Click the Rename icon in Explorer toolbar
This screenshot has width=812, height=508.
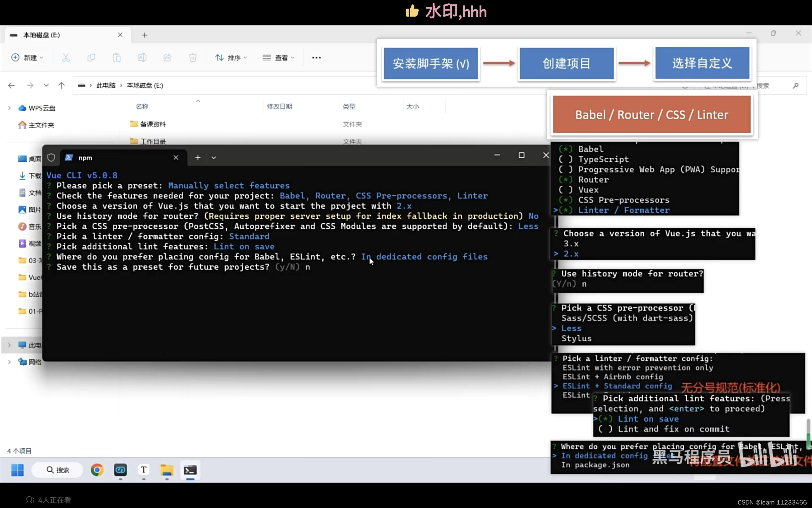coord(142,57)
